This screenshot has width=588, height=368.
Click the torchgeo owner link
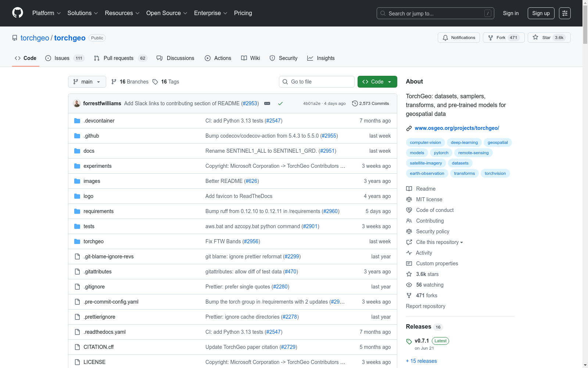pos(35,38)
